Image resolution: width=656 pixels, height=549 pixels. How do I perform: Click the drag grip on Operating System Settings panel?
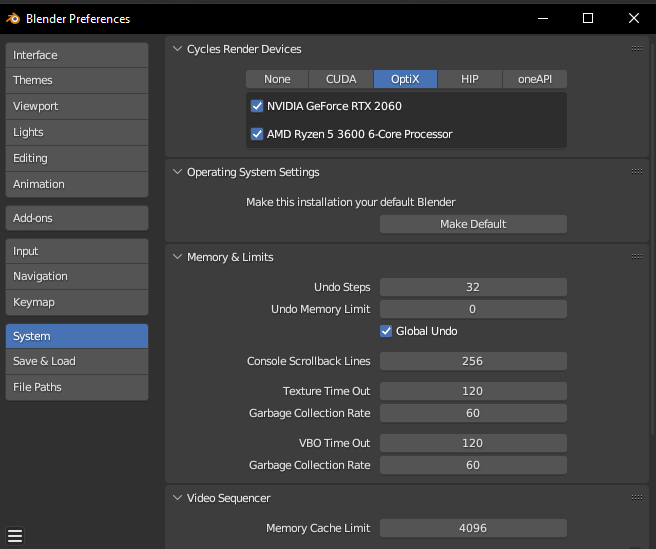click(637, 172)
